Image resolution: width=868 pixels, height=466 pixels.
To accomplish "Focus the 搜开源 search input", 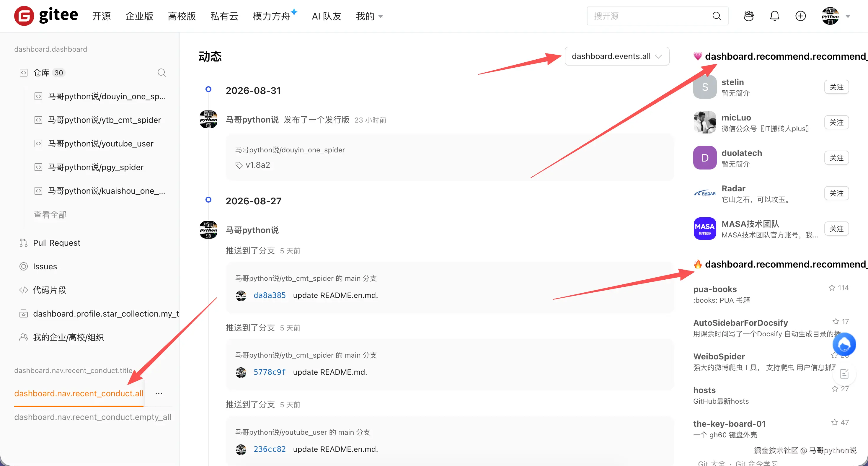I will 650,16.
